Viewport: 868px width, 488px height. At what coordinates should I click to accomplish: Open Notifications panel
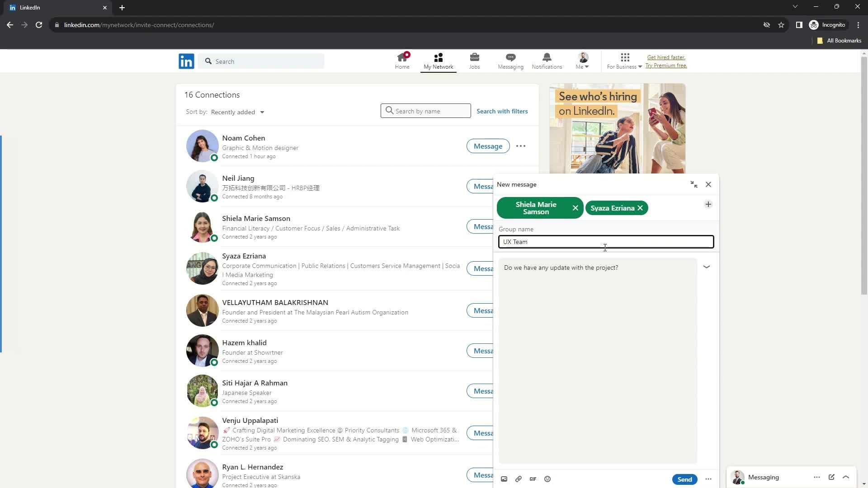tap(547, 60)
